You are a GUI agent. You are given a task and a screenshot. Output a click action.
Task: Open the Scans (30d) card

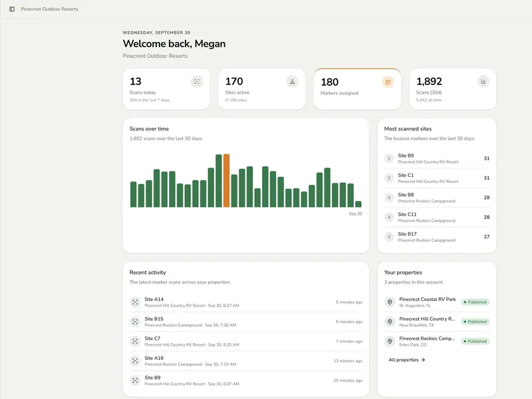coord(453,89)
